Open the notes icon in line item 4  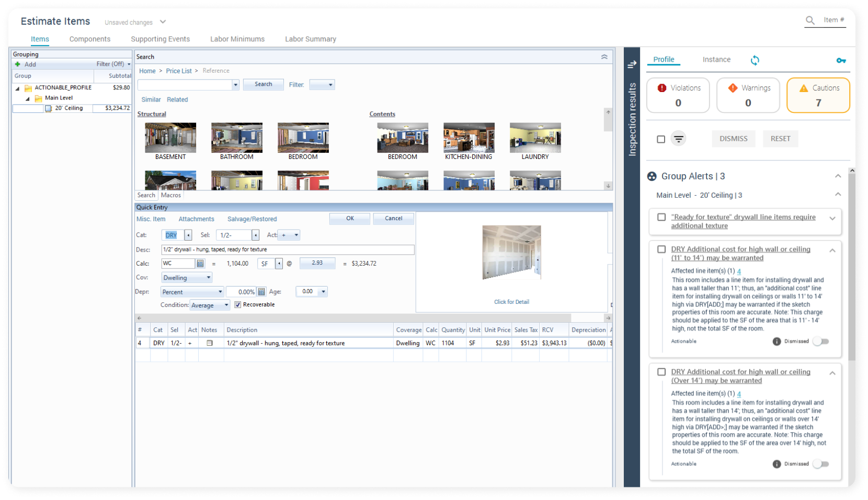tap(210, 343)
